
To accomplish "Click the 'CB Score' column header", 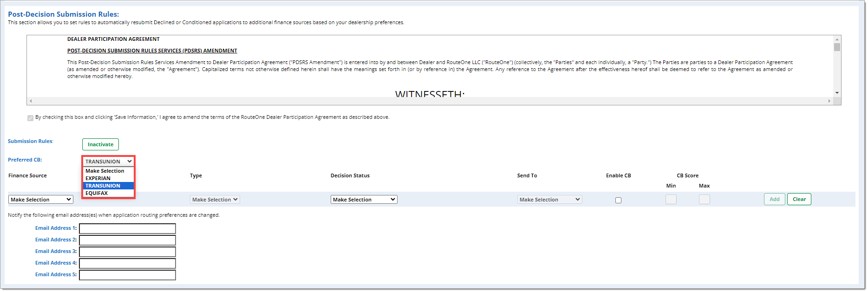I will click(687, 175).
